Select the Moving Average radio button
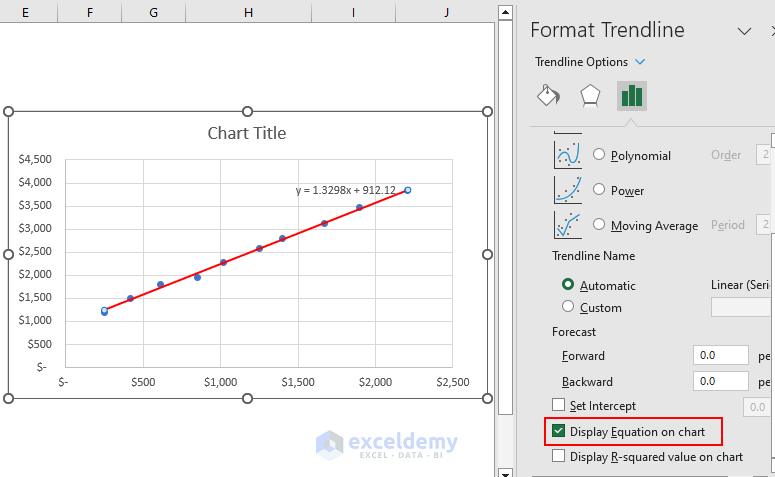 [x=599, y=224]
